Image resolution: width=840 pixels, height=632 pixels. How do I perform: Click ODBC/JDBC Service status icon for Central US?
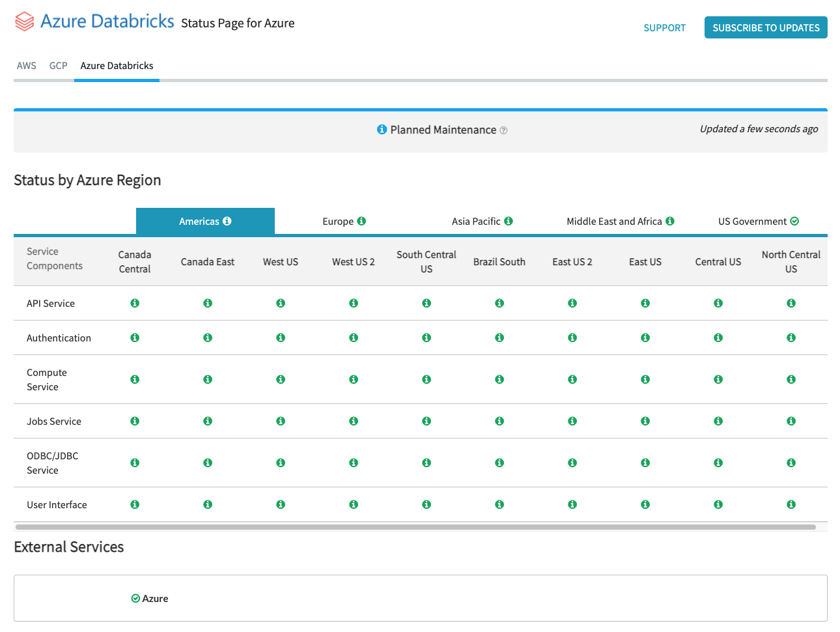[x=718, y=463]
